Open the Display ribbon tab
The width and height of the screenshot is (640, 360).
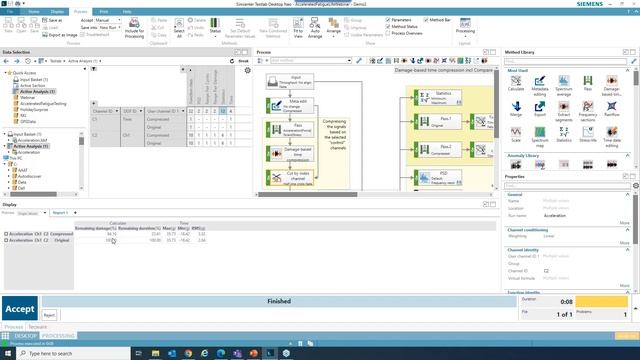point(57,12)
